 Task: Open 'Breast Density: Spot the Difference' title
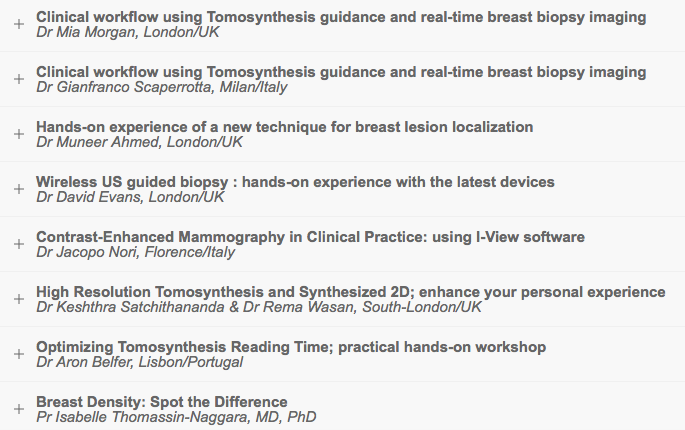pyautogui.click(x=161, y=402)
